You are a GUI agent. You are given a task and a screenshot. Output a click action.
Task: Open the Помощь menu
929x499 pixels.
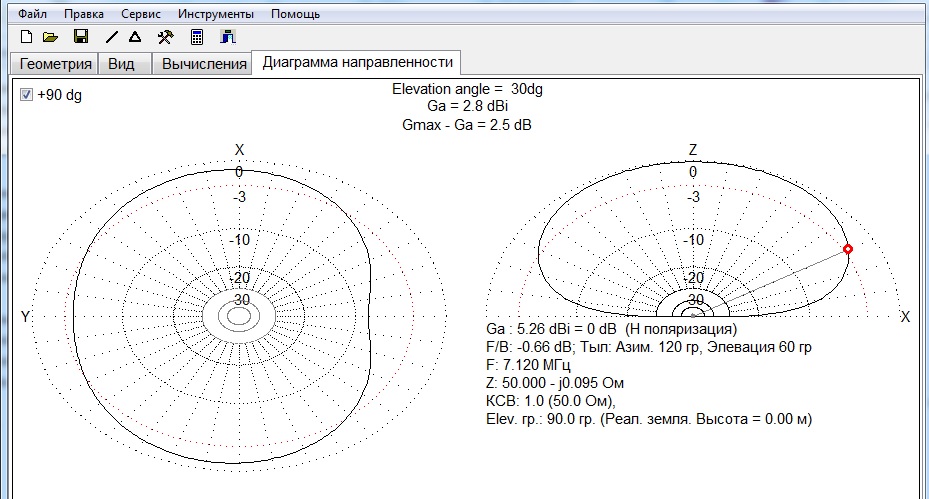point(296,14)
